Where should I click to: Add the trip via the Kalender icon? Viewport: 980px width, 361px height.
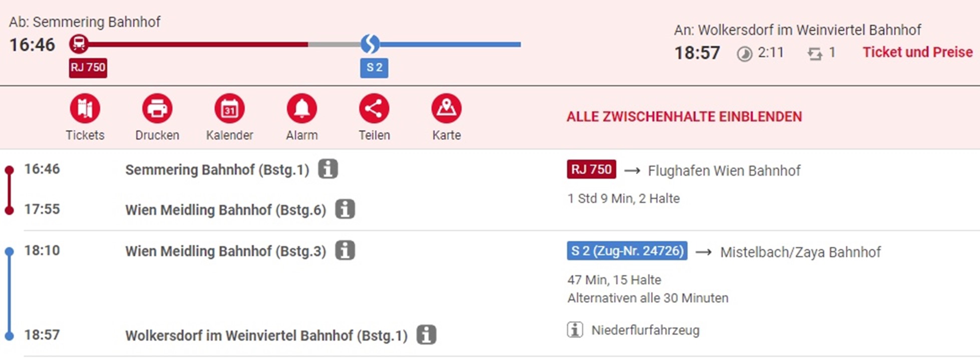pyautogui.click(x=229, y=108)
